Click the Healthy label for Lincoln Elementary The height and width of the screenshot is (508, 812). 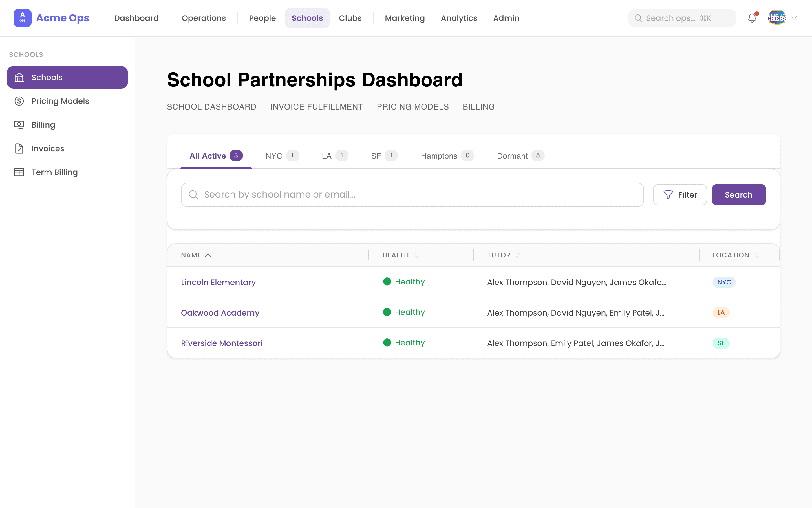[x=410, y=282]
